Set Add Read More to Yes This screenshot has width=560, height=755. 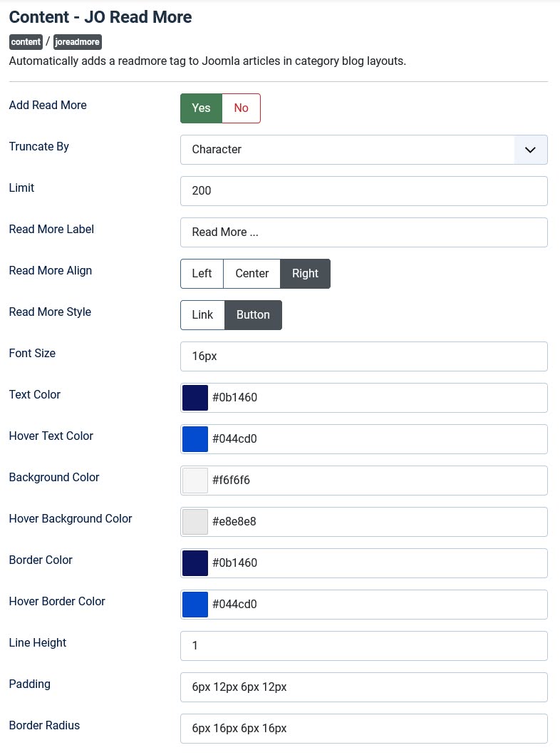click(201, 108)
